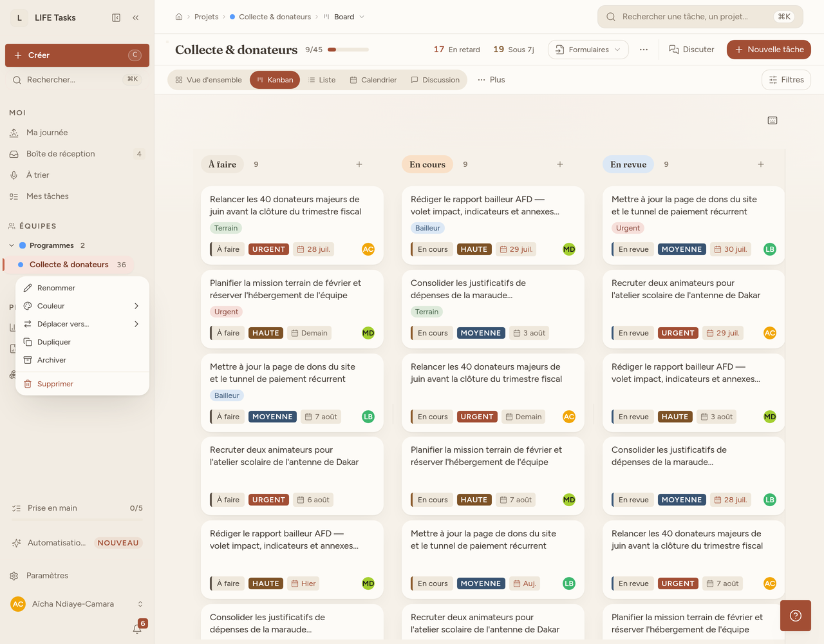
Task: Click the MD avatar on À faire 'Planifier la mission' card
Action: click(x=368, y=333)
